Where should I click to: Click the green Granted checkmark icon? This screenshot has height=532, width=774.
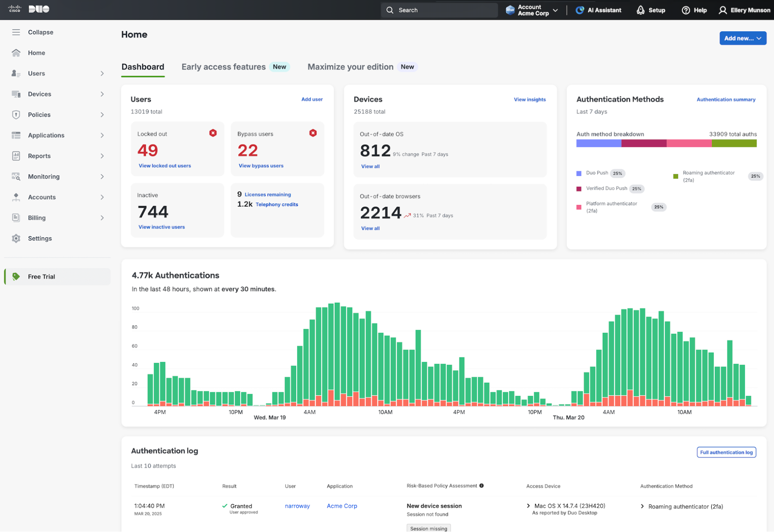[225, 506]
